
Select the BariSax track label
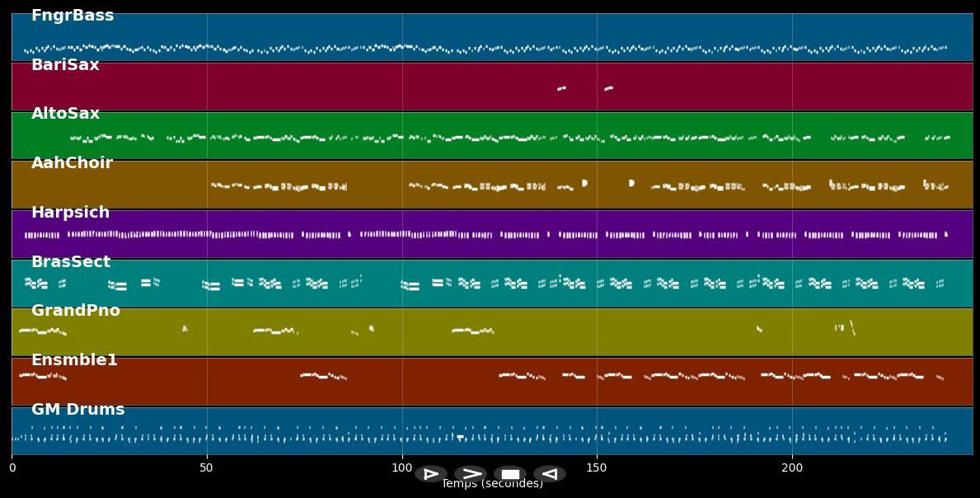65,65
